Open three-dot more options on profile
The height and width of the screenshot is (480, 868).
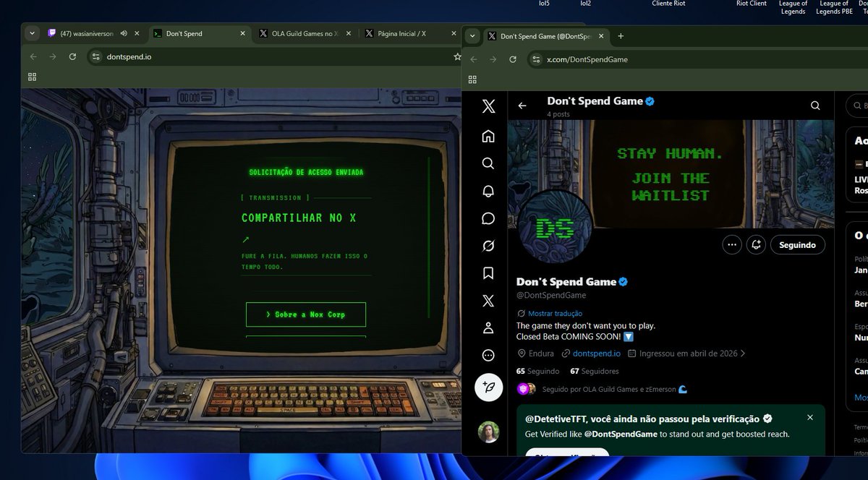732,245
